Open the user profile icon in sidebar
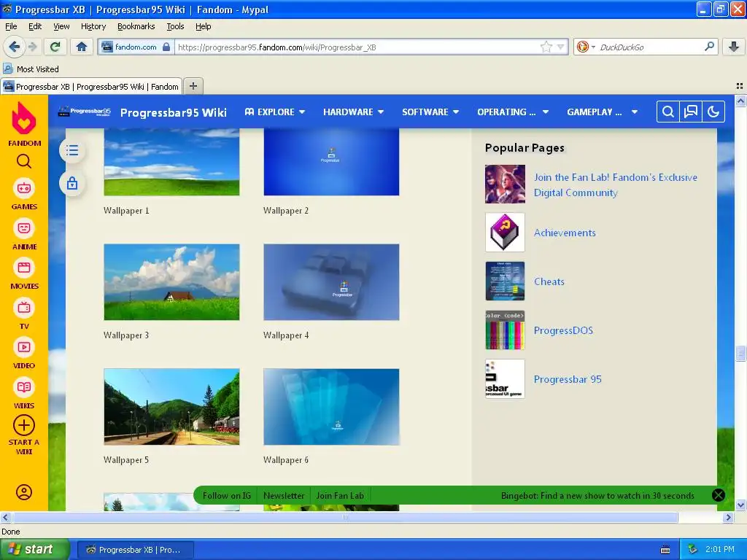Image resolution: width=747 pixels, height=560 pixels. tap(24, 492)
